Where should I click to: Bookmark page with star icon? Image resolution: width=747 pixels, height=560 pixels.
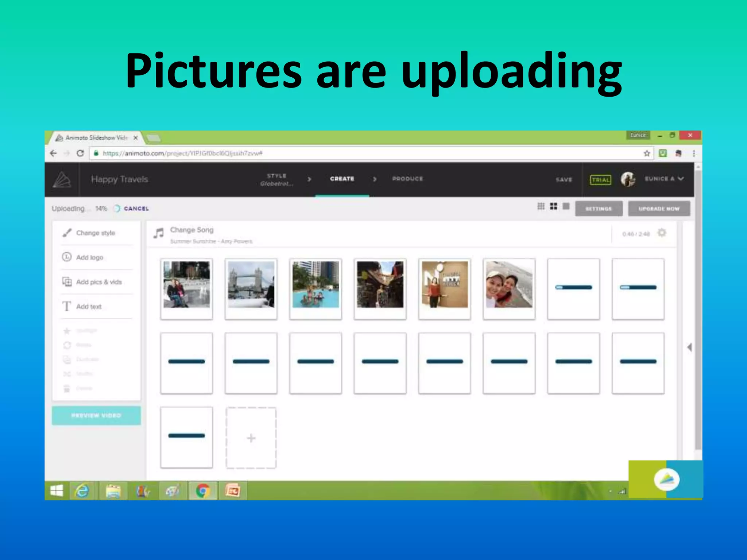(647, 153)
